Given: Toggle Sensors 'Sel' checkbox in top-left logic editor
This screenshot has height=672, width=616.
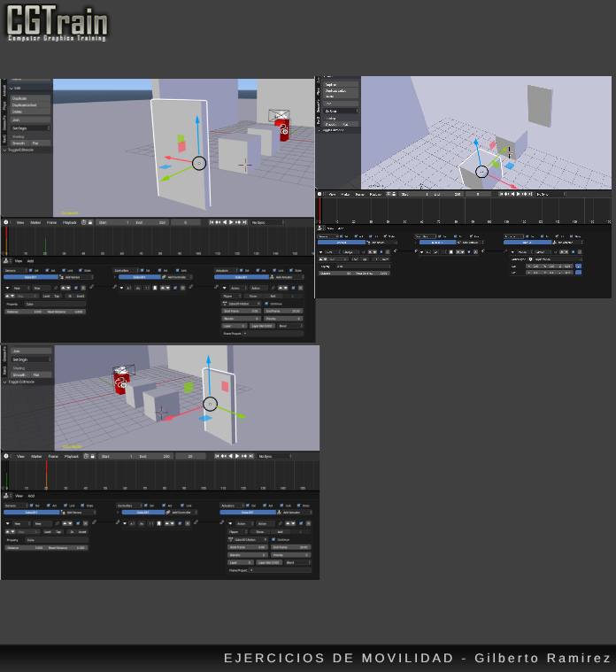Looking at the screenshot, I should point(33,270).
